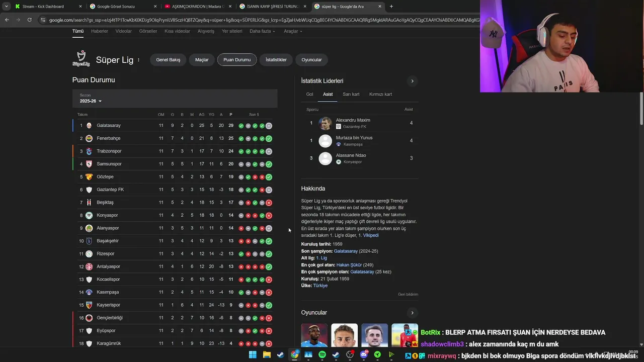Expand the Daha fazla menu
644x362 pixels.
click(x=262, y=31)
